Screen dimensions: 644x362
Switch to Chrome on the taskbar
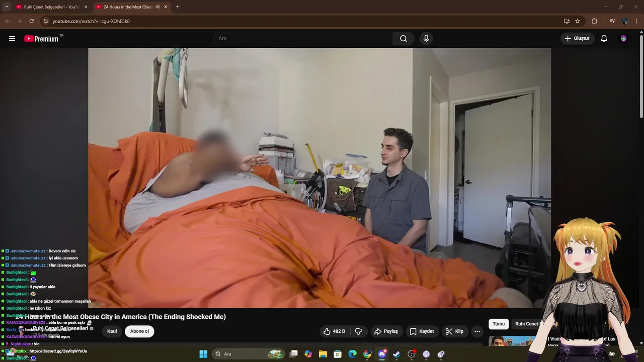[x=367, y=354]
